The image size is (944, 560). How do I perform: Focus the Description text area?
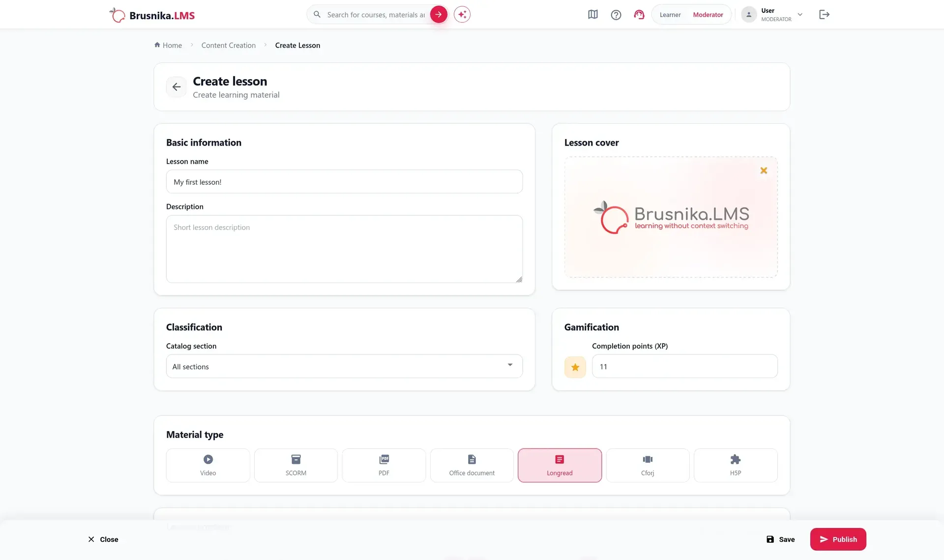point(344,249)
